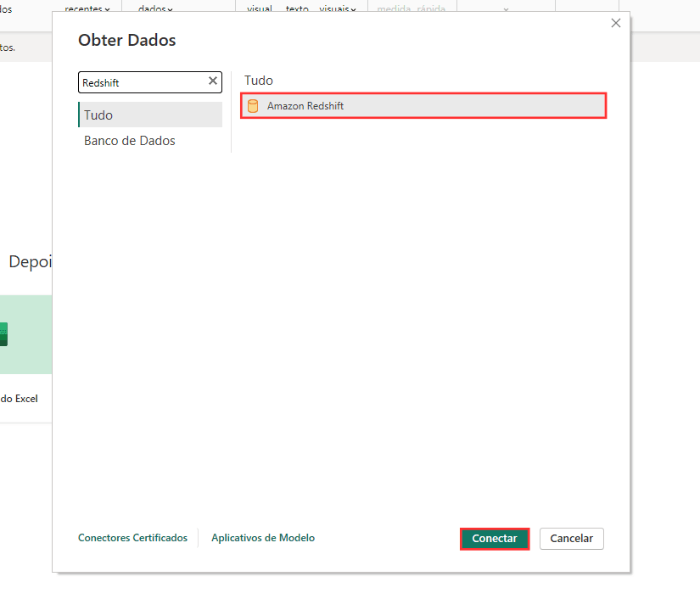Expand the unlabeled dropdown at ribbon far right
Screen dimensions: 700x610
tap(507, 8)
